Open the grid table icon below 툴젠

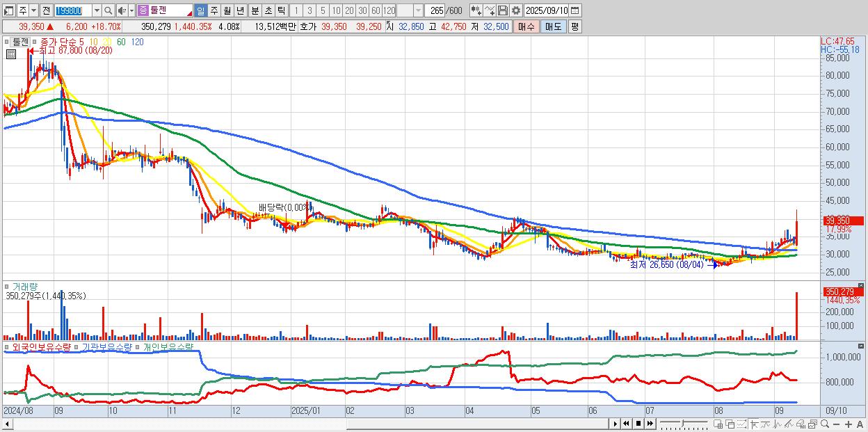[11, 54]
